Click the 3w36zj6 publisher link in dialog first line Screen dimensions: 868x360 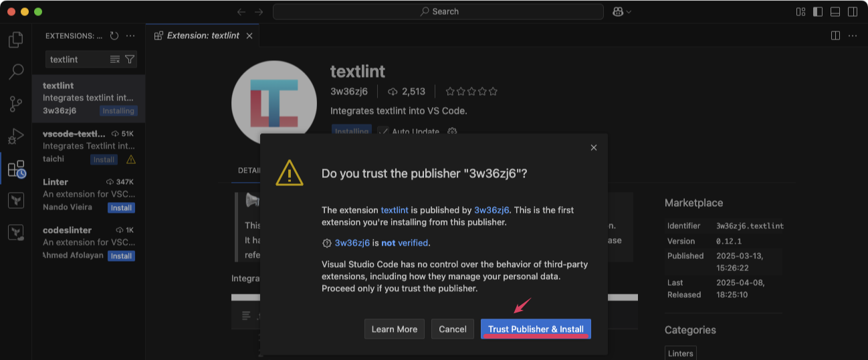[492, 210]
